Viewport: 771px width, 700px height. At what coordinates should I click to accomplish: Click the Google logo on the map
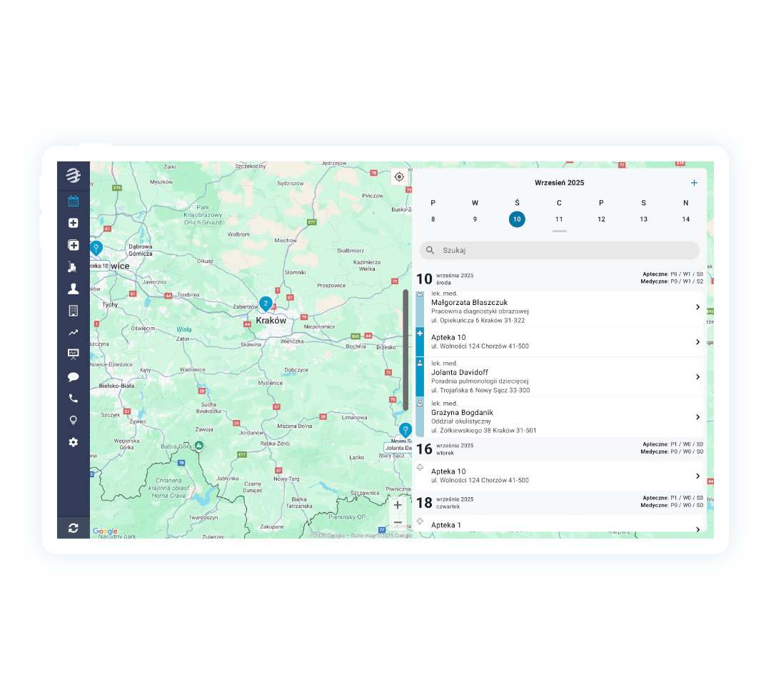tap(105, 531)
